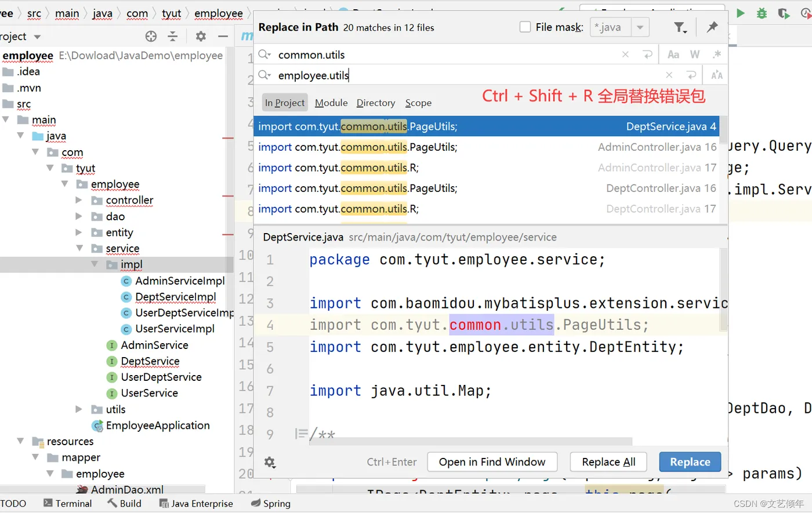The image size is (812, 513).
Task: Clear the common.utils search field
Action: (x=625, y=54)
